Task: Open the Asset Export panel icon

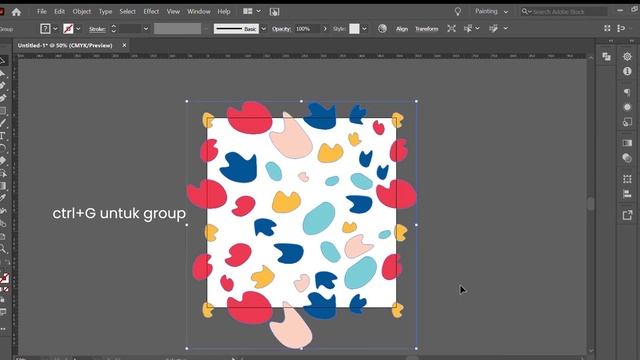Action: pos(627,215)
